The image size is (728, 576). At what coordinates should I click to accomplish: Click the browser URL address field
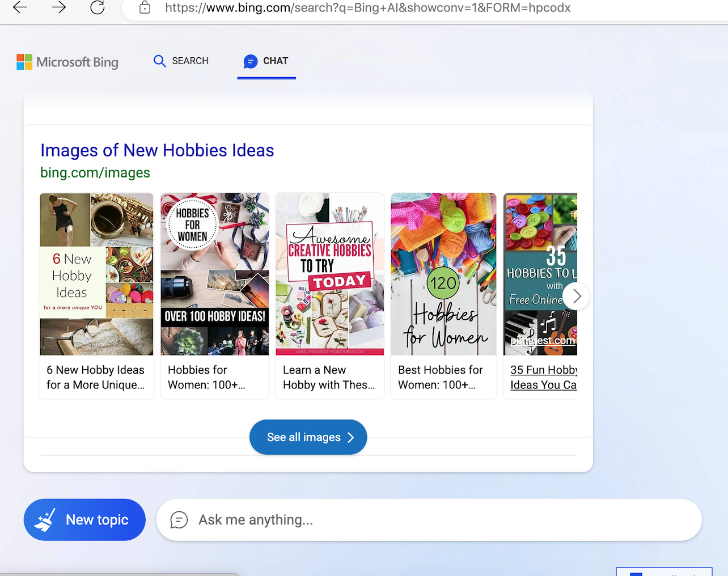point(367,8)
